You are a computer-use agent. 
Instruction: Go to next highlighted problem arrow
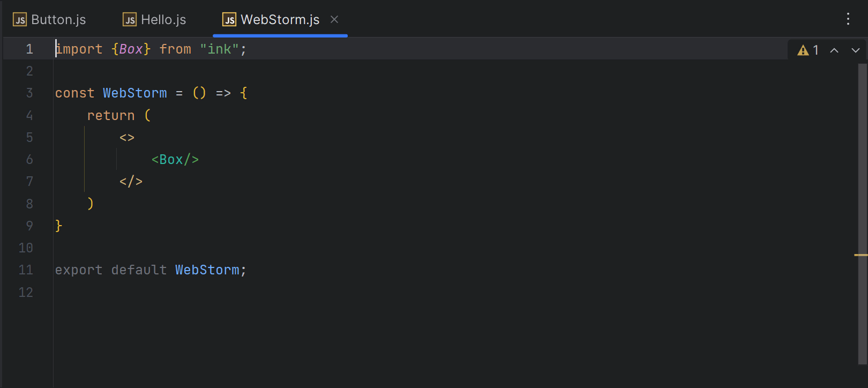856,50
